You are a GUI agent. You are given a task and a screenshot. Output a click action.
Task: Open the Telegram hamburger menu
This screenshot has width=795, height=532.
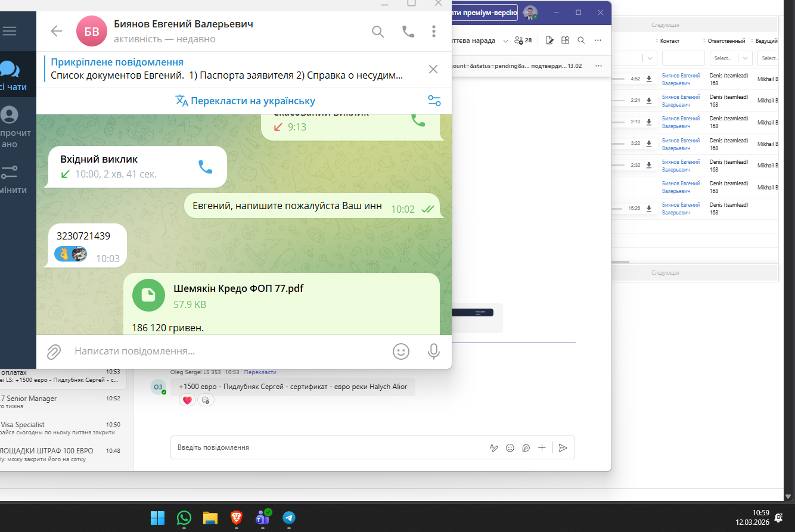10,32
